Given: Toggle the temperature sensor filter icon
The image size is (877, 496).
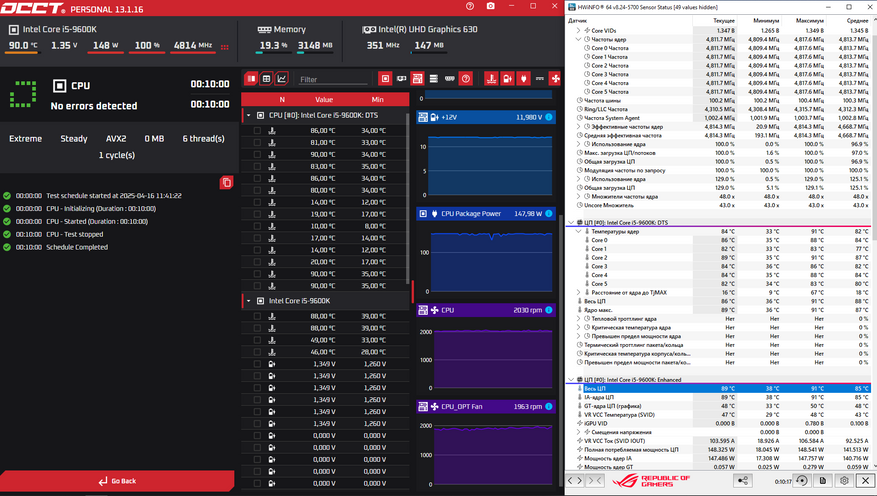Looking at the screenshot, I should coord(491,79).
